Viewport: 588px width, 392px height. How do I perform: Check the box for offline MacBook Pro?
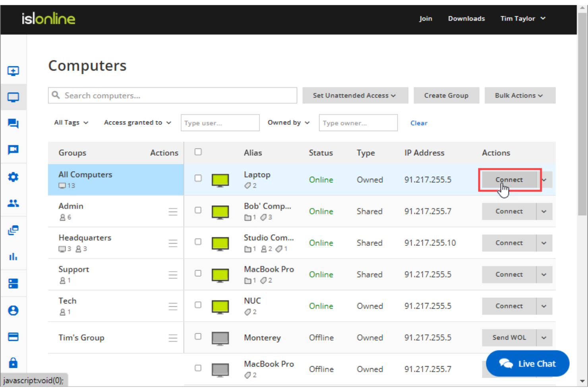pos(198,368)
